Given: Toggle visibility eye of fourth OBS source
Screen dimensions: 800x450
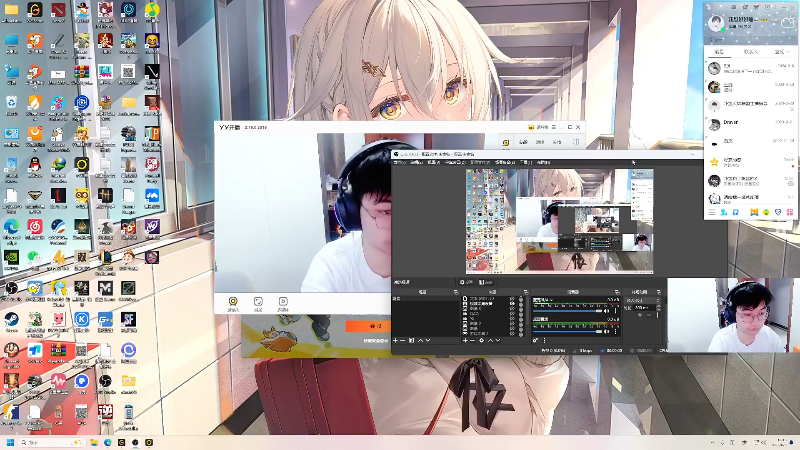Looking at the screenshot, I should 512,314.
